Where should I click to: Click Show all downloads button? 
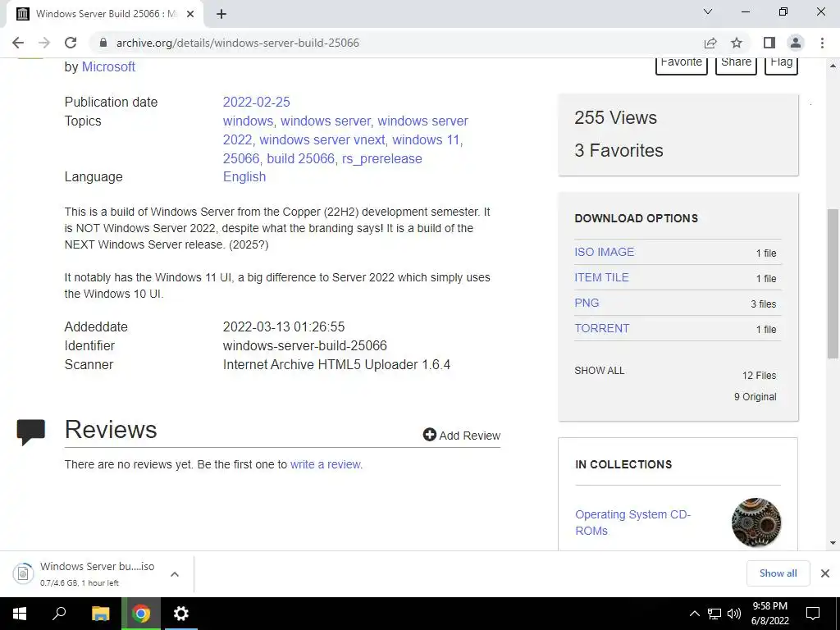778,573
